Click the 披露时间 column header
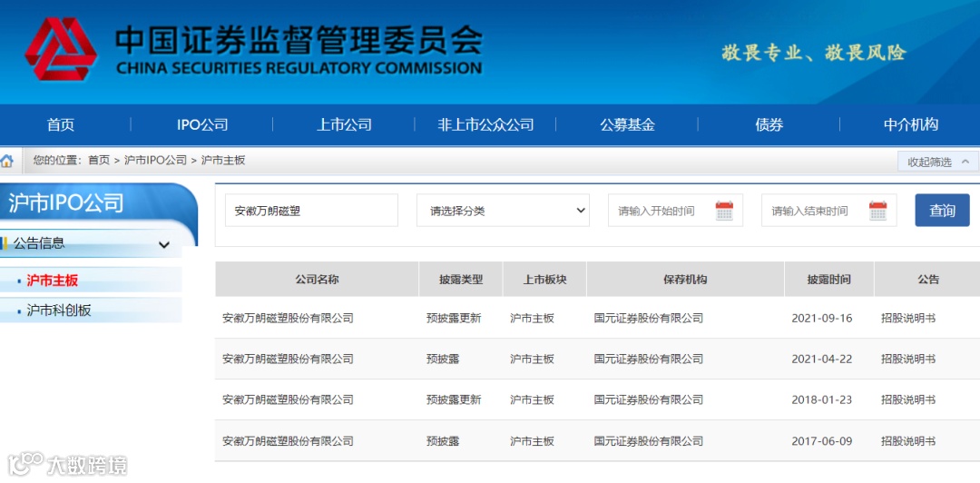The image size is (980, 483). tap(828, 280)
